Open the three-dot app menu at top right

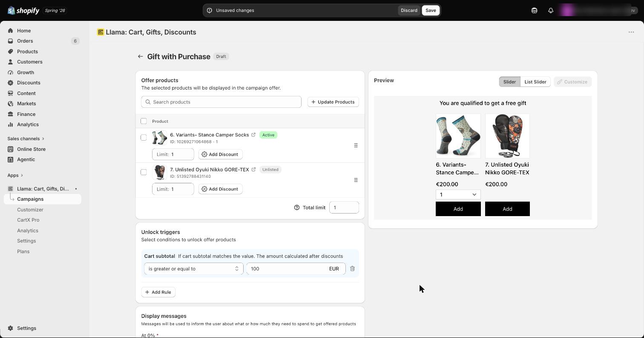point(631,32)
